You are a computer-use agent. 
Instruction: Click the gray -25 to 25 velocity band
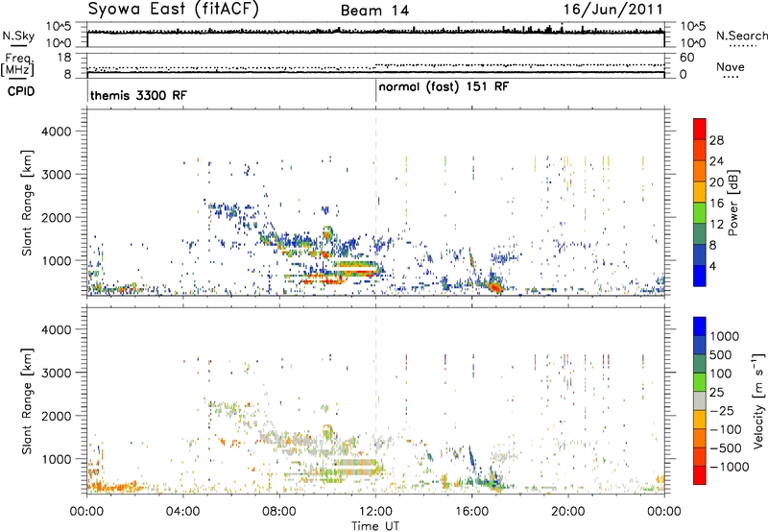coord(700,400)
